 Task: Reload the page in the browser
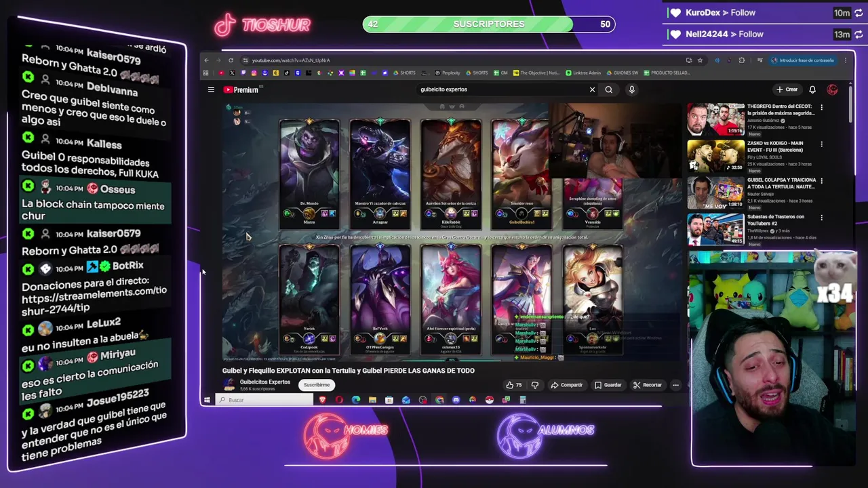coord(231,60)
